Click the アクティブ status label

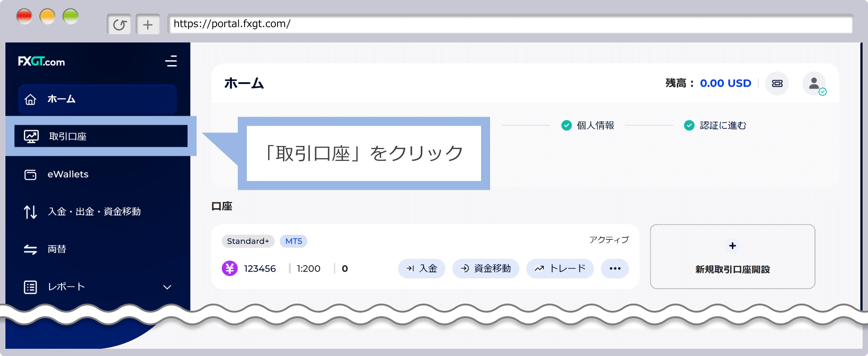click(x=609, y=239)
